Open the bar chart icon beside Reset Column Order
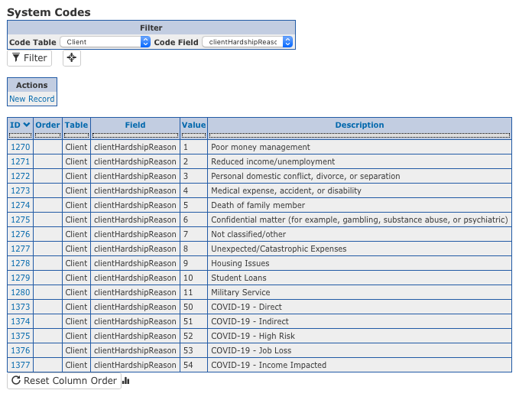Image resolution: width=532 pixels, height=400 pixels. tap(126, 381)
